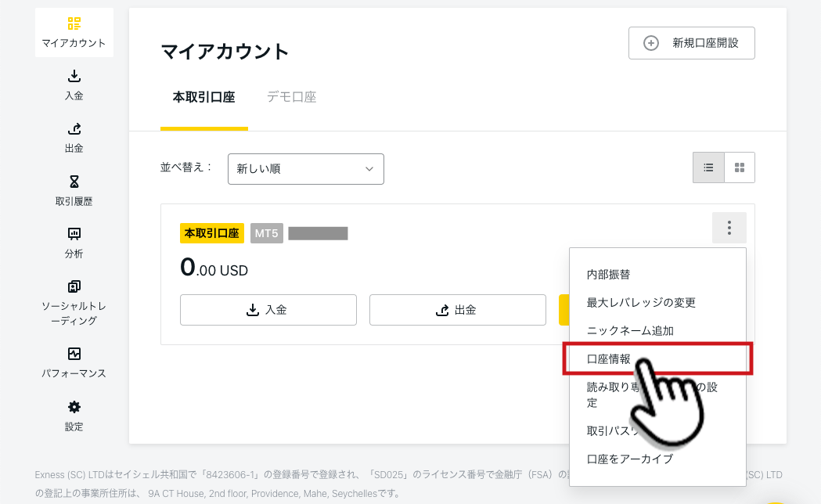This screenshot has height=504, width=821.
Task: Click the マイアカウント page heading
Action: (x=225, y=52)
